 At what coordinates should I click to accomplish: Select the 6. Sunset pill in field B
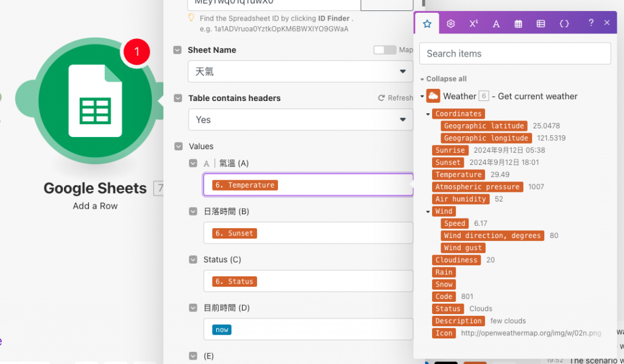tap(235, 233)
